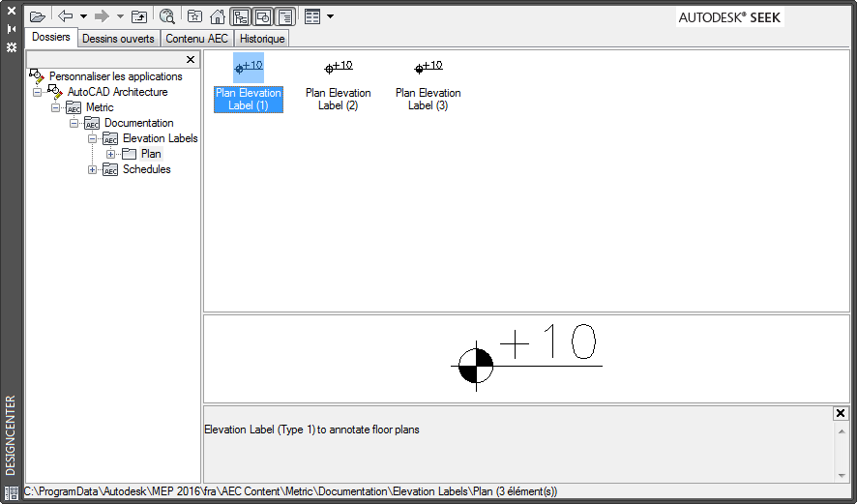
Task: Select the Documentation folder
Action: pyautogui.click(x=139, y=123)
